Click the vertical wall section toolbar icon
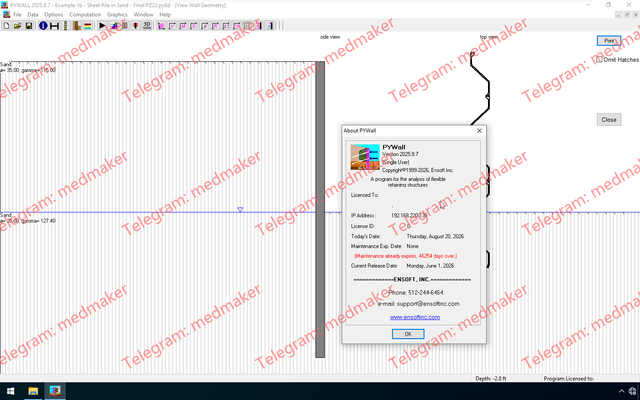This screenshot has height=400, width=640. pyautogui.click(x=65, y=26)
